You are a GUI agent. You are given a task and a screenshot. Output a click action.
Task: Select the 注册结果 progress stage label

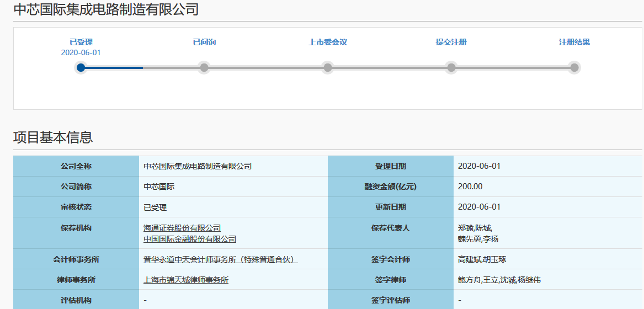(574, 42)
